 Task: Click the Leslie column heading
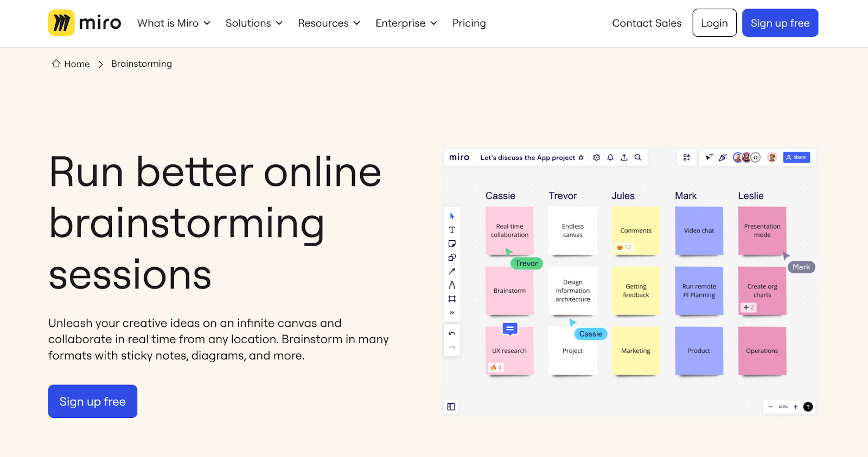751,196
